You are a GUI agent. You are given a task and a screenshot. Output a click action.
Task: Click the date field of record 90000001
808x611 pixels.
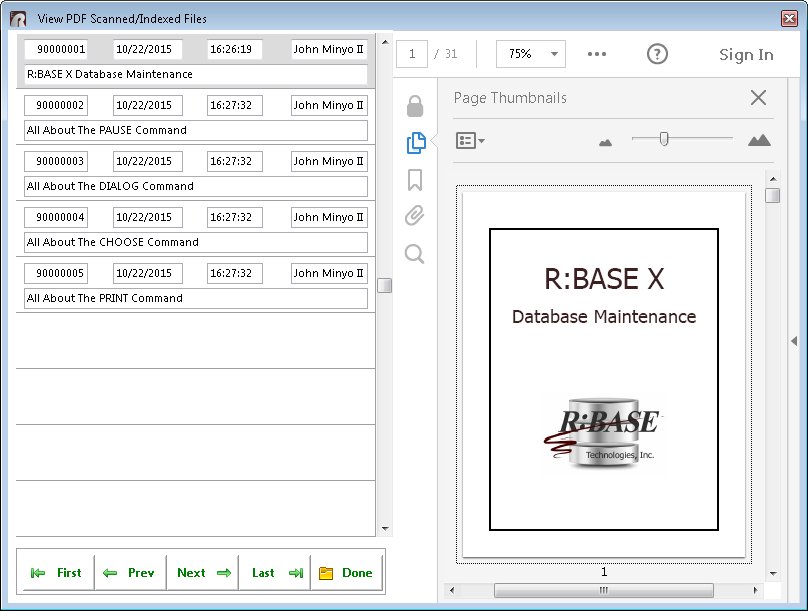(148, 49)
